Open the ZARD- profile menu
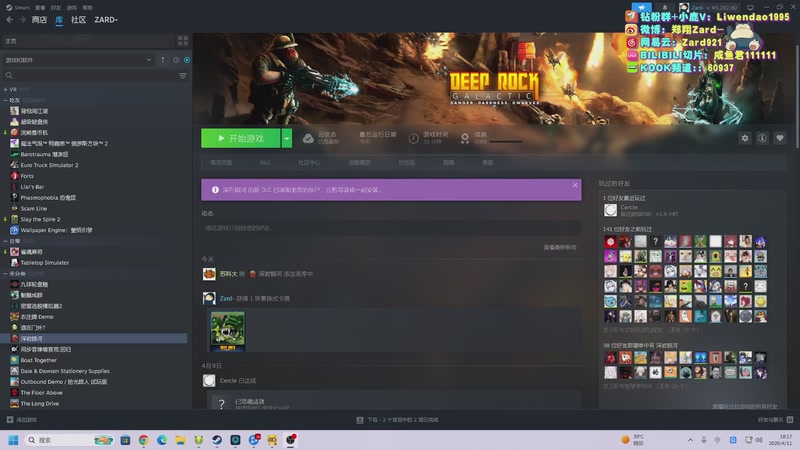Screen dimensions: 800x450 coord(106,19)
